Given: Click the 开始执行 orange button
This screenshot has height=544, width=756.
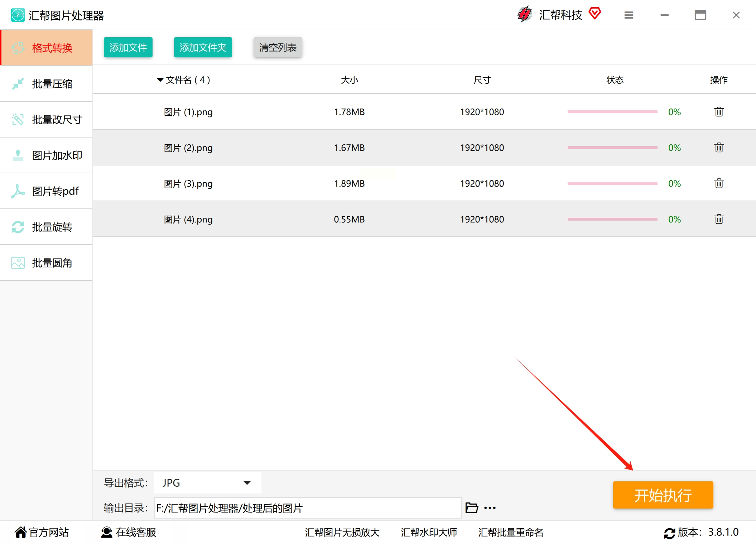Looking at the screenshot, I should coord(663,495).
